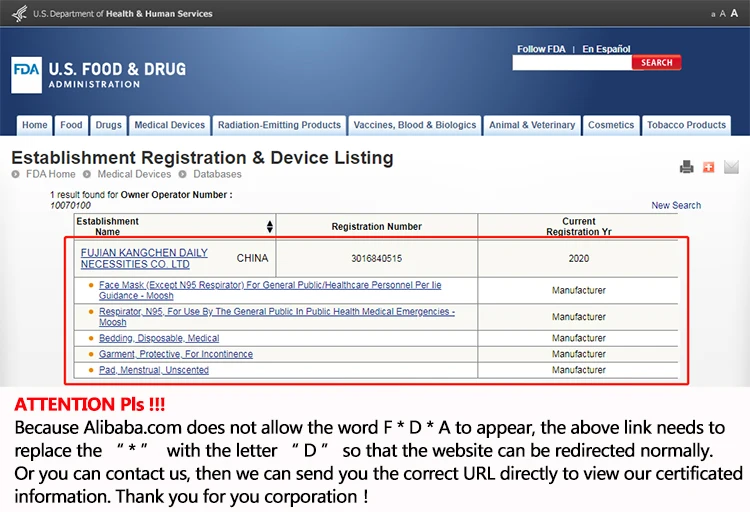Click the printer icon to print page
This screenshot has width=750, height=512.
pyautogui.click(x=686, y=167)
